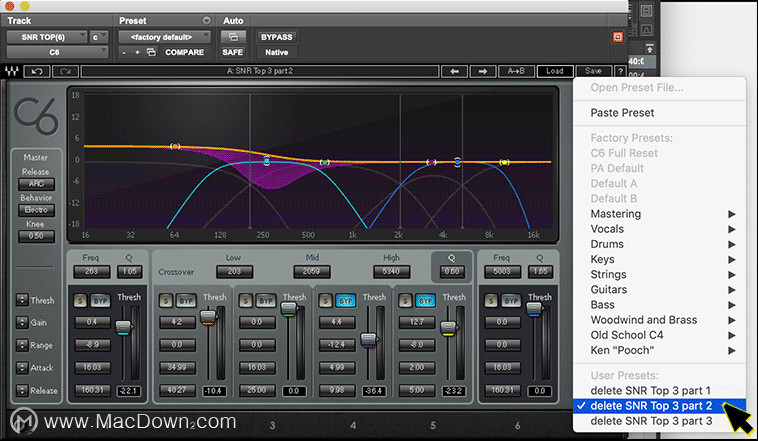Bypass the low crossover band
Image resolution: width=758 pixels, height=441 pixels.
[x=186, y=301]
